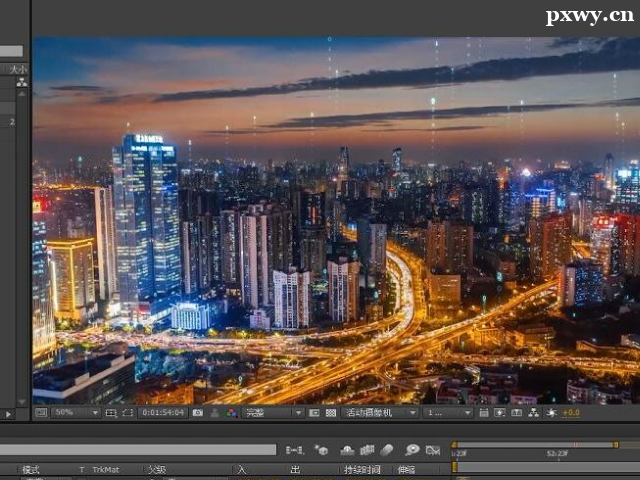
Task: Click the camera Take Snapshot icon
Action: click(x=198, y=412)
